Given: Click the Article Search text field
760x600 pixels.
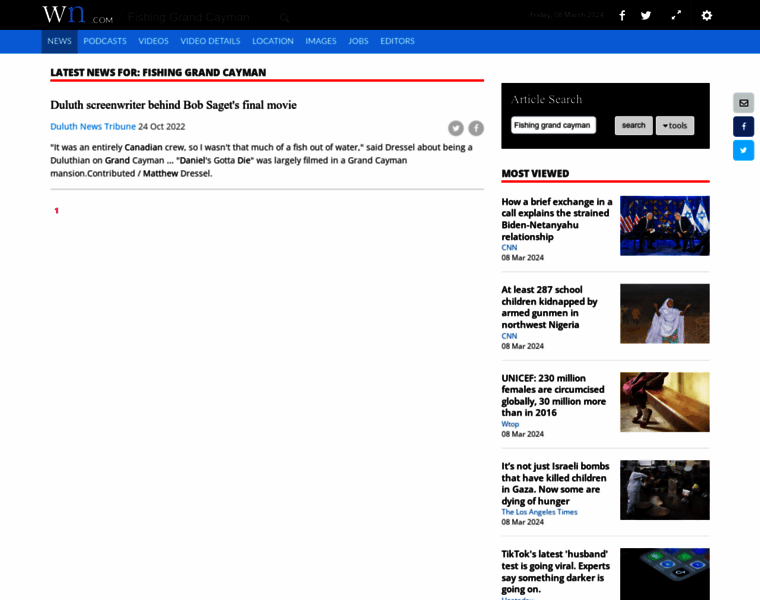Looking at the screenshot, I should (553, 126).
